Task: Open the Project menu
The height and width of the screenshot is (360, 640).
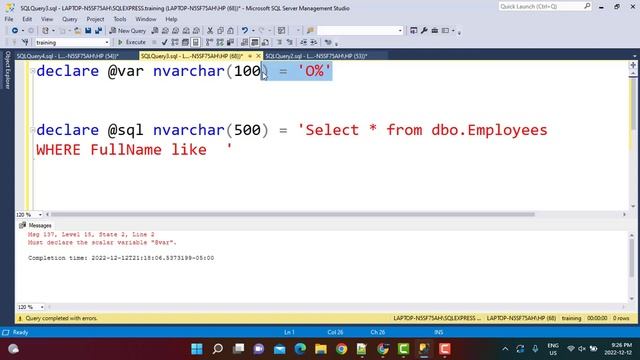Action: point(95,19)
